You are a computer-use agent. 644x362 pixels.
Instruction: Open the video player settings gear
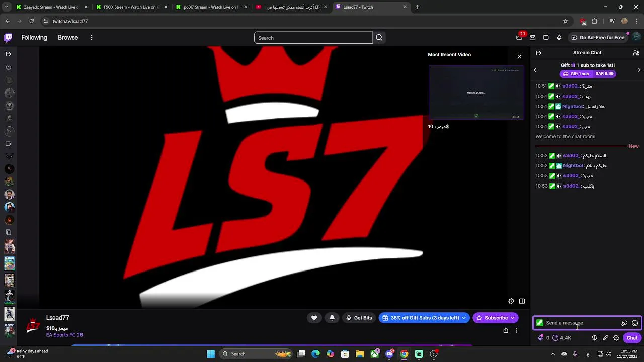(511, 301)
